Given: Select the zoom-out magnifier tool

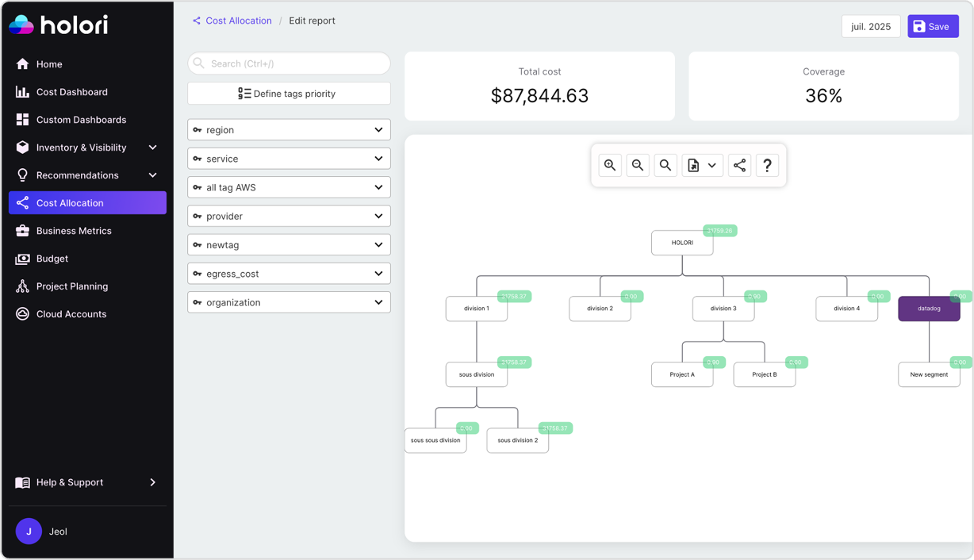Looking at the screenshot, I should coord(638,165).
